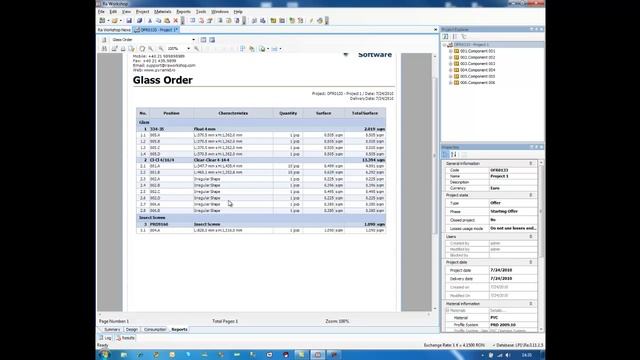640x360 pixels.
Task: Open the zoom percentage dropdown
Action: tap(188, 49)
